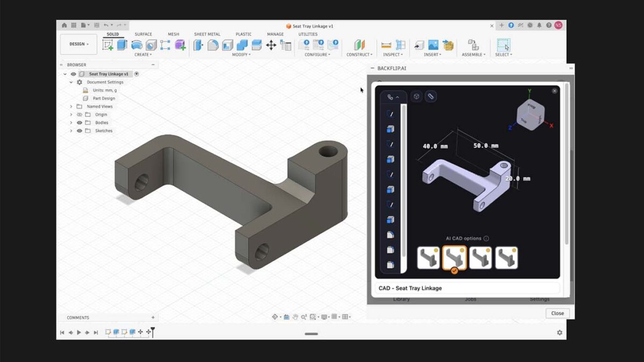
Task: Select the Move/Copy arrows tool
Action: [x=271, y=45]
